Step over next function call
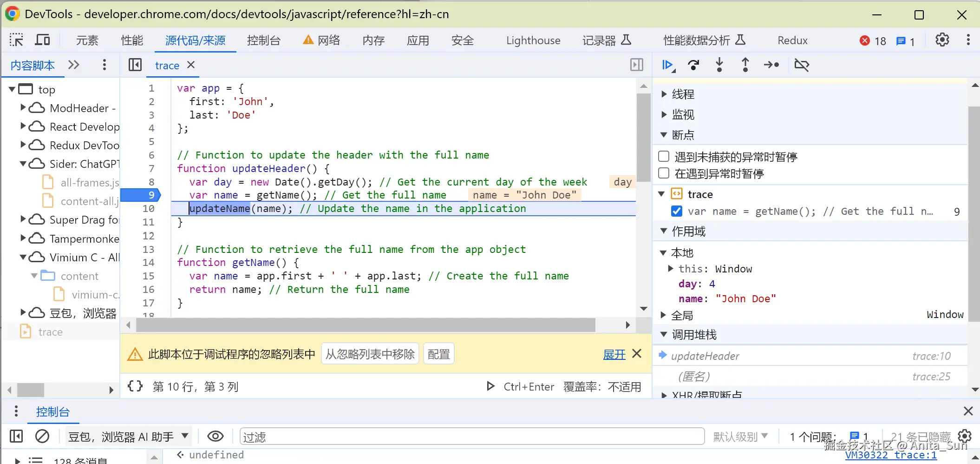This screenshot has width=980, height=464. click(x=693, y=65)
